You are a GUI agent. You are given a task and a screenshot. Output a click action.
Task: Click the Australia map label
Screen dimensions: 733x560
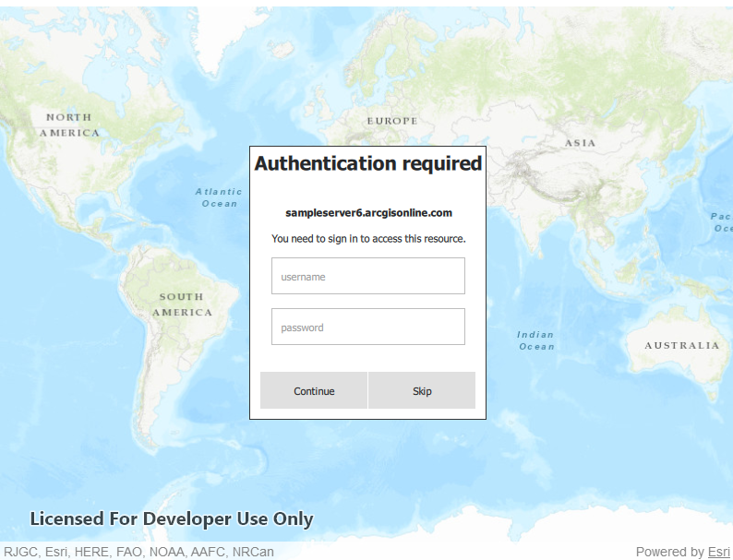(682, 345)
